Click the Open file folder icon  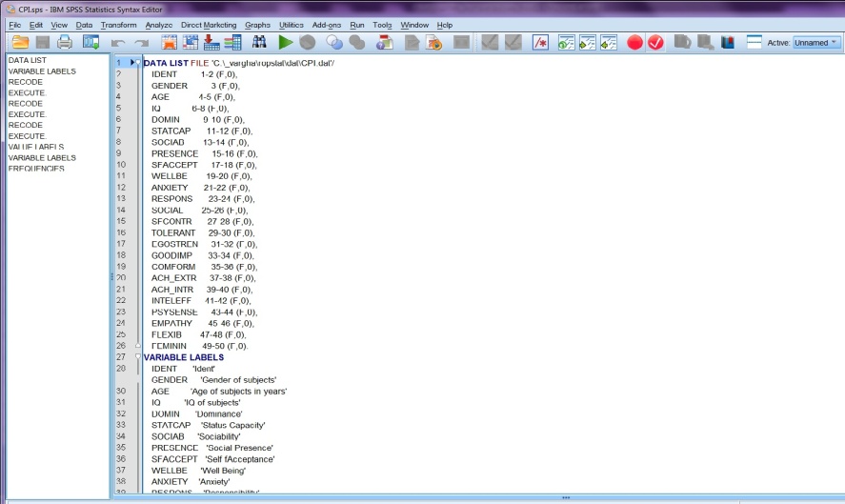click(x=19, y=42)
